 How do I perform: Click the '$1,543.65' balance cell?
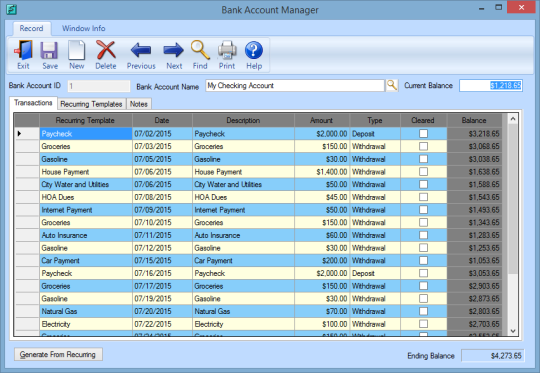click(475, 197)
